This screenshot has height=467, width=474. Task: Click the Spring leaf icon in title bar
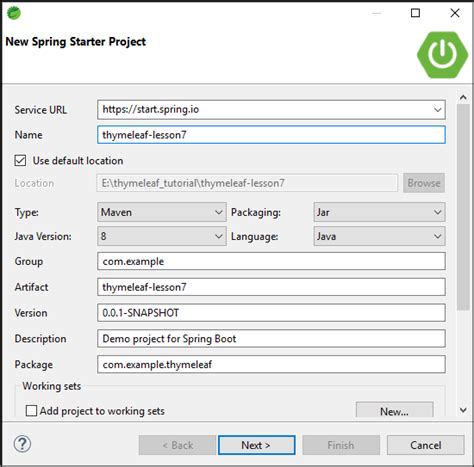point(14,13)
